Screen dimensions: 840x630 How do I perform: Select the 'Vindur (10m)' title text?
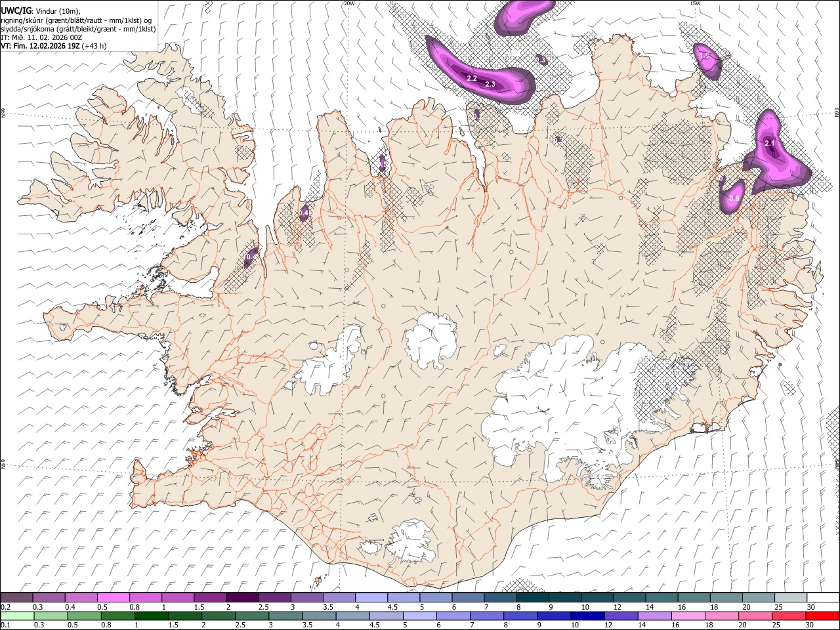[57, 11]
